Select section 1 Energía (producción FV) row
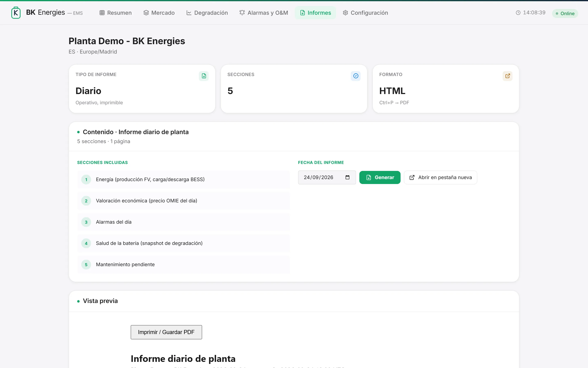This screenshot has height=368, width=588. point(184,180)
